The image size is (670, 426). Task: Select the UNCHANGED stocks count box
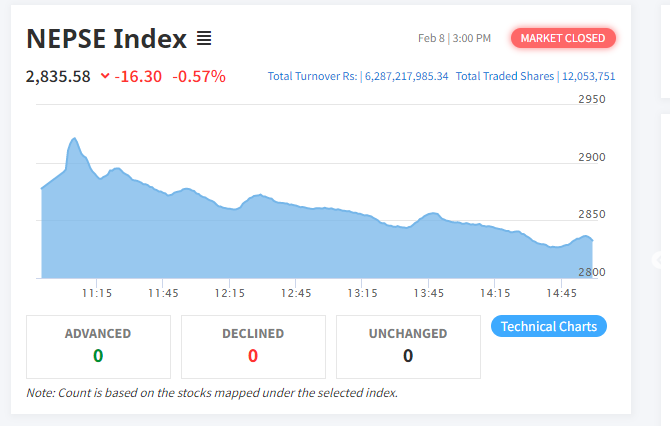(408, 346)
